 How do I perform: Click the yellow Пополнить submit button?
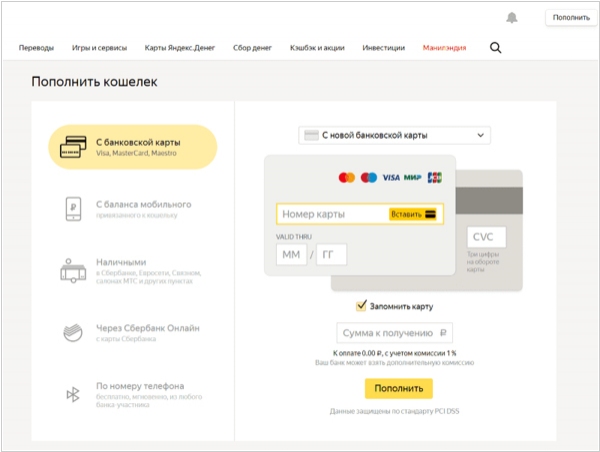399,388
